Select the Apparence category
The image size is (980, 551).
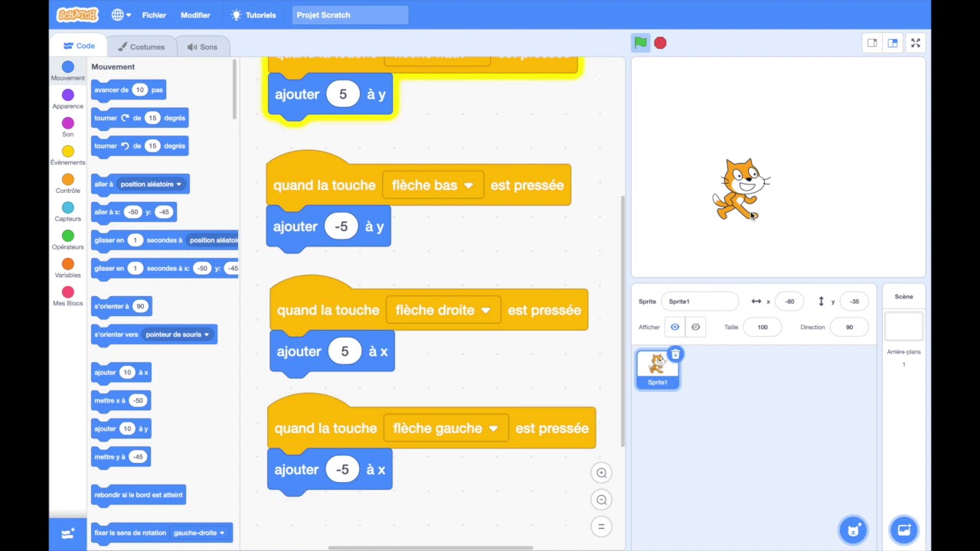[68, 99]
